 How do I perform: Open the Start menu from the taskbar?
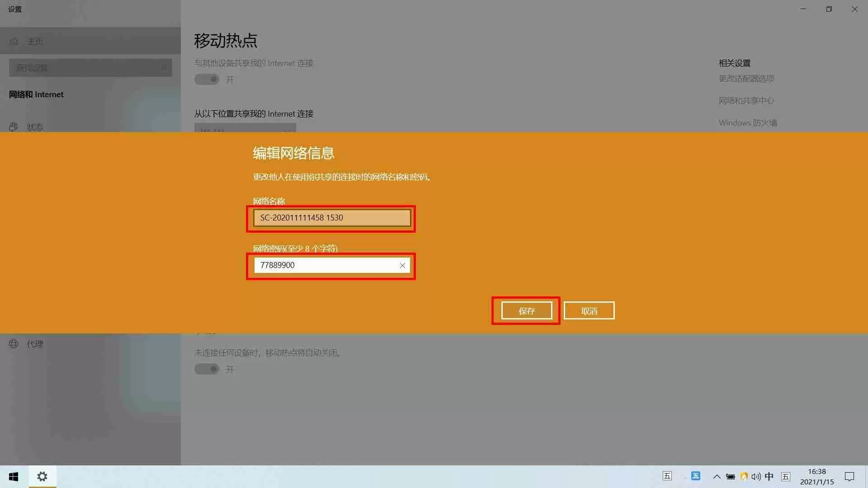click(x=13, y=476)
